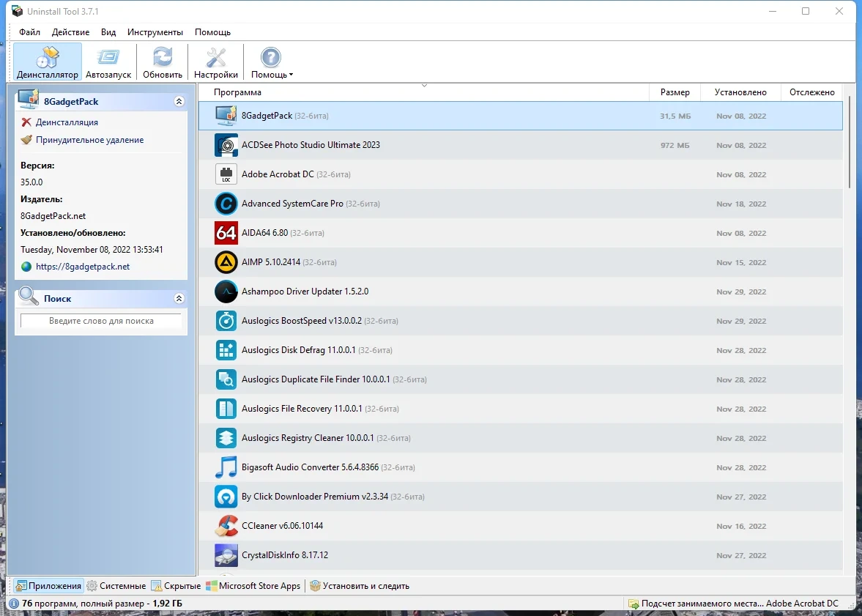Sort by the Программа column header

pos(424,92)
